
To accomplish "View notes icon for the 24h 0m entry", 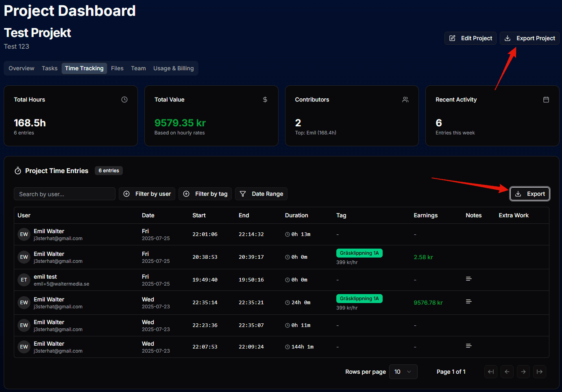I will pos(469,301).
